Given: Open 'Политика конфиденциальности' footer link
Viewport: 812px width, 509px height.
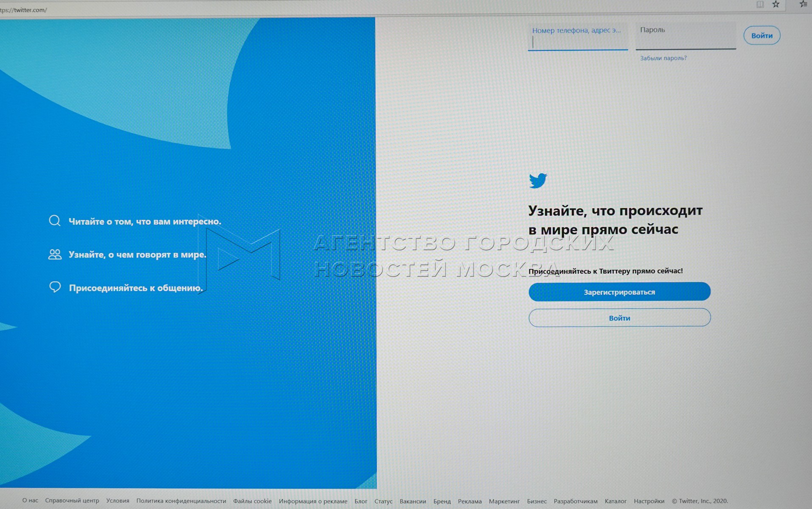Looking at the screenshot, I should (181, 501).
